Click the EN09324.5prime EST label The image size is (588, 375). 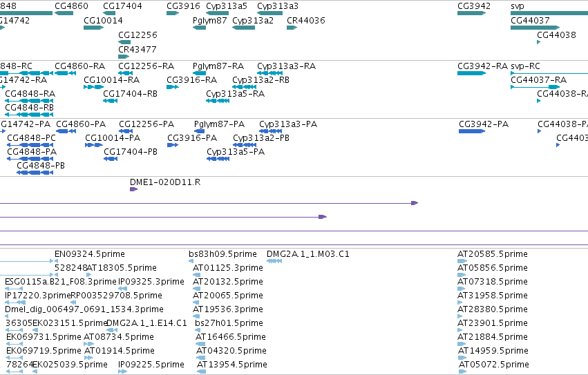90,254
